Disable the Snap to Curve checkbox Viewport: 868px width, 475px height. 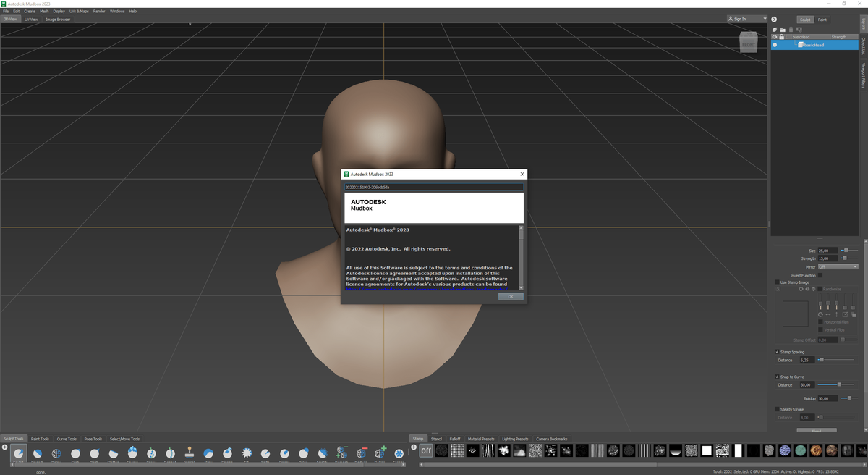778,377
